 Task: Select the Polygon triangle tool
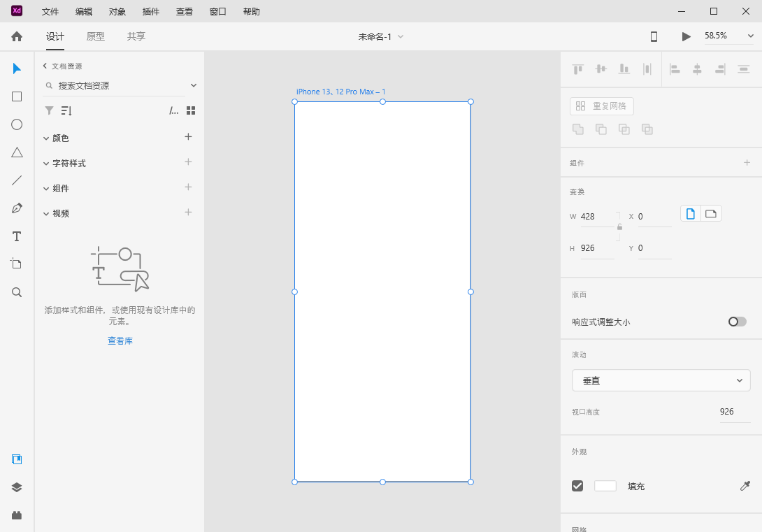[x=17, y=152]
